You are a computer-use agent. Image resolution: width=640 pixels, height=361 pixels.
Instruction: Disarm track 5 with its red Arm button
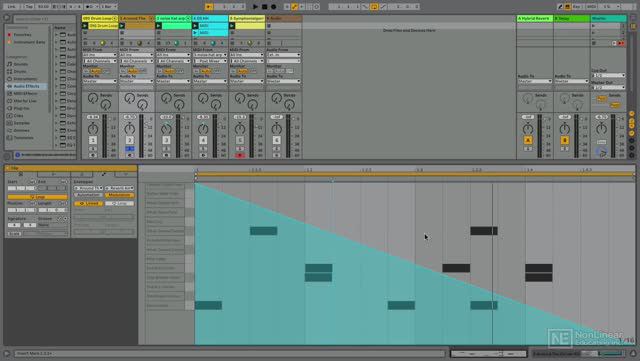(240, 155)
